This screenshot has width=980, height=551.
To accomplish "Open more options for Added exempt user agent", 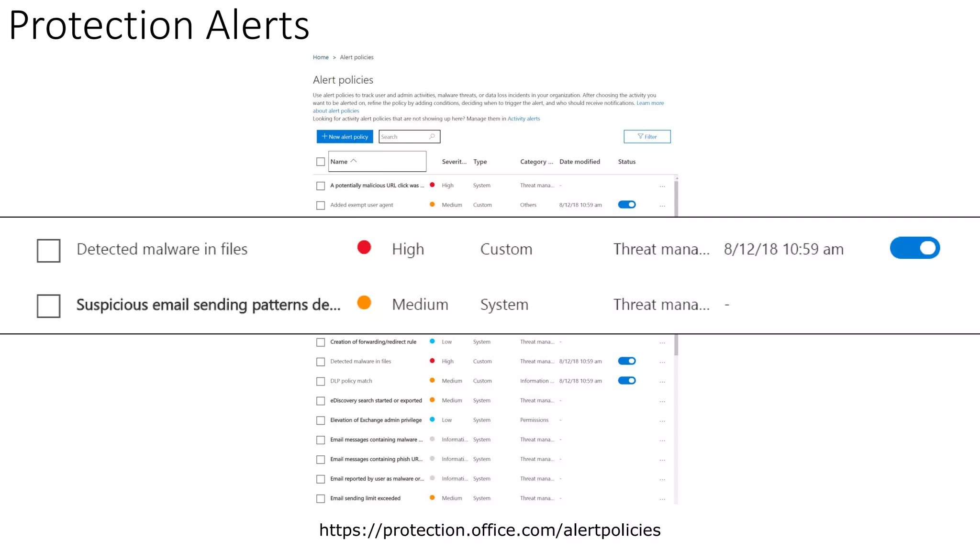I will click(662, 206).
